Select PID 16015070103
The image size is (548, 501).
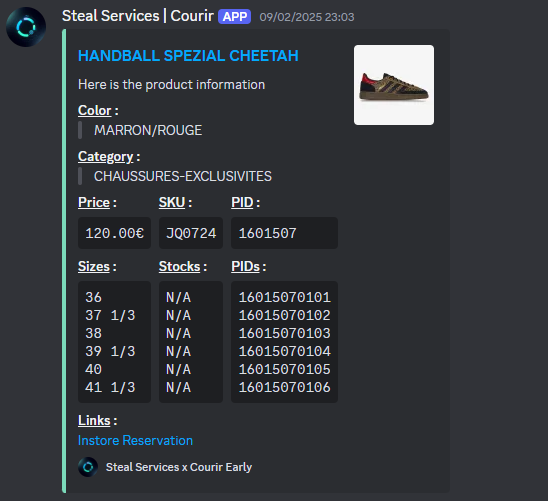284,333
